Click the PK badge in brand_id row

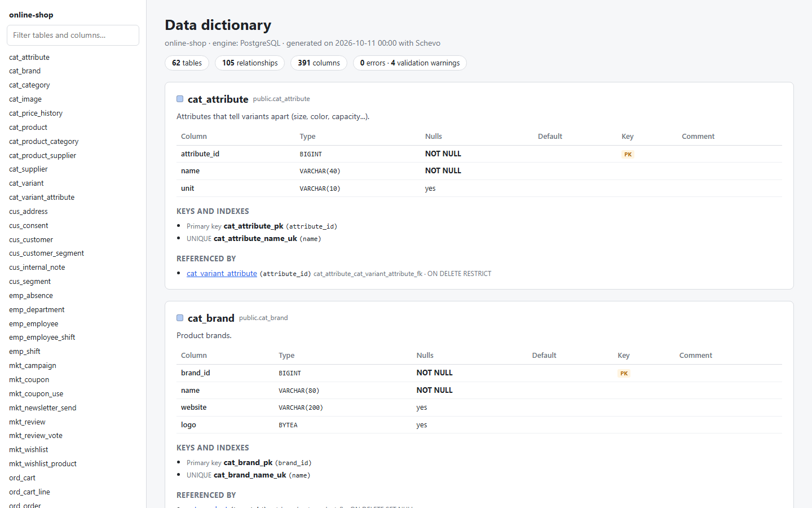(624, 373)
